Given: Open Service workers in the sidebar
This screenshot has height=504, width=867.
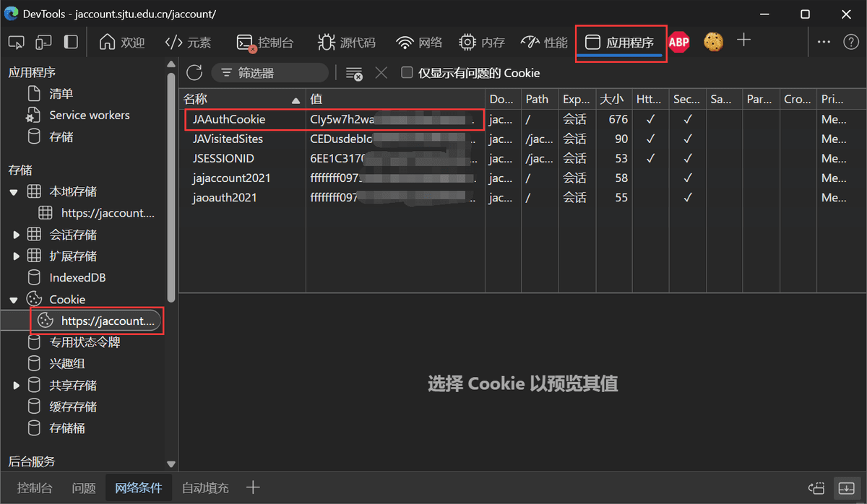Looking at the screenshot, I should click(x=90, y=116).
